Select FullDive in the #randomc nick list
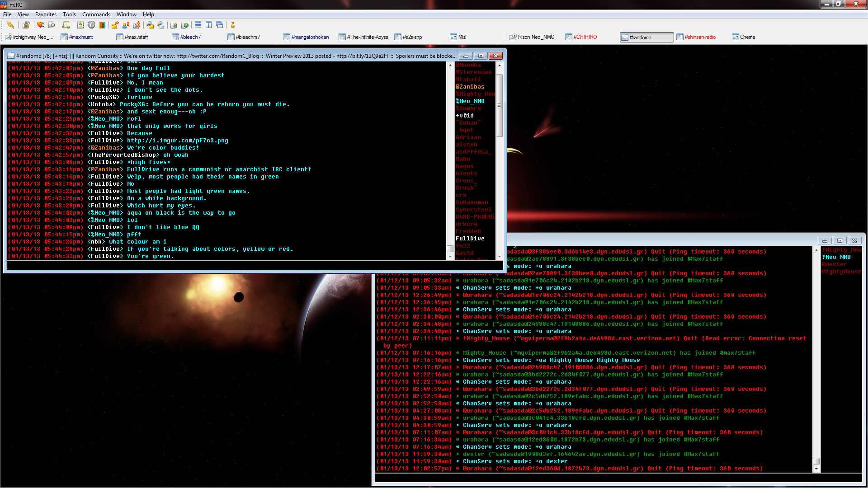 click(470, 239)
